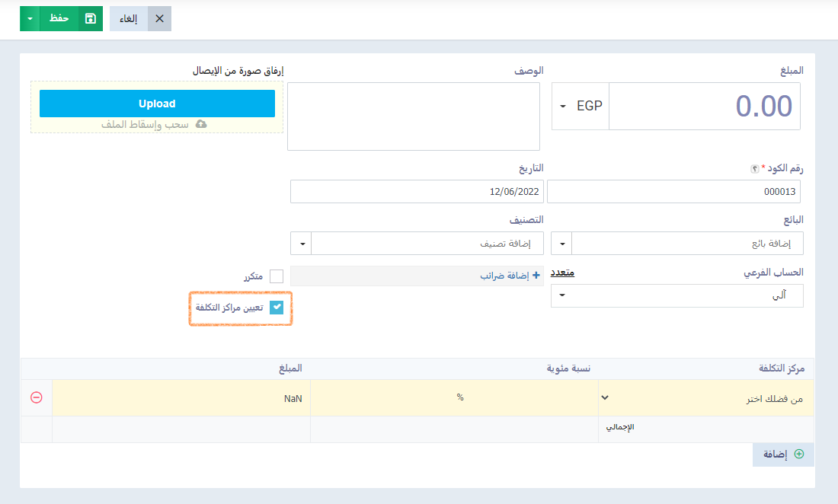Viewport: 838px width, 504px height.
Task: Click the الوصف description text area
Action: pos(414,116)
